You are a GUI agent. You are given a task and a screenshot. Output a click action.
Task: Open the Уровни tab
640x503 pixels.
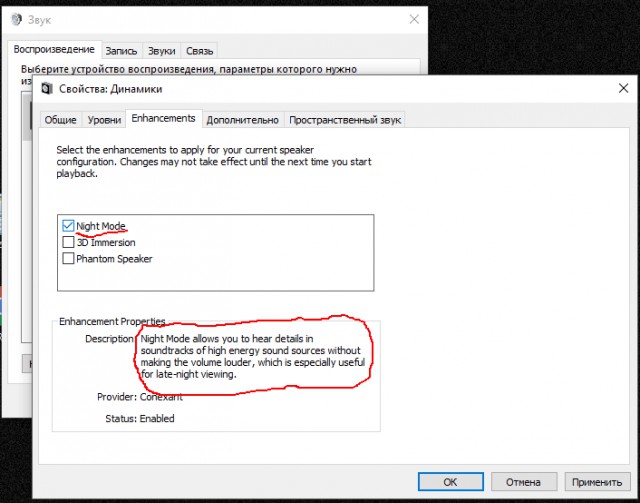(x=104, y=120)
